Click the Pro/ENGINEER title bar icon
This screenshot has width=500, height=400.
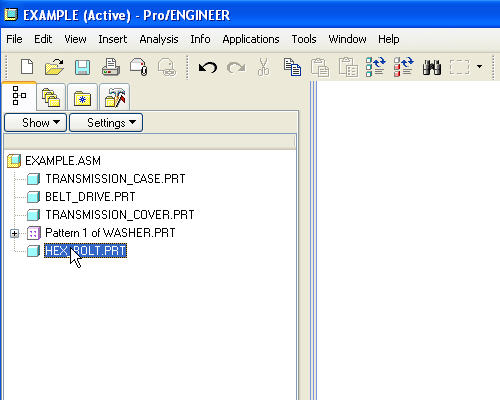coord(11,14)
